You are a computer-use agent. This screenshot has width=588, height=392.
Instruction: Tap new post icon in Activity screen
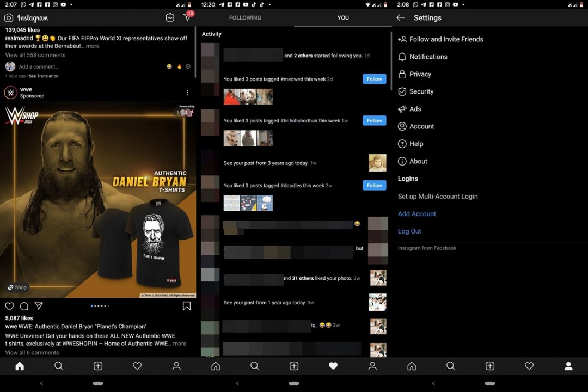294,366
